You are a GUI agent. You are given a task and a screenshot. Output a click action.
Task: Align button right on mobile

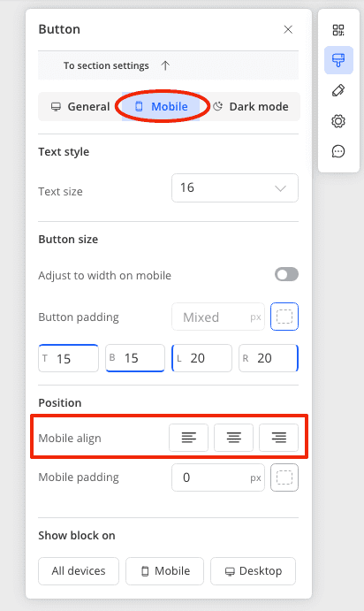(278, 438)
